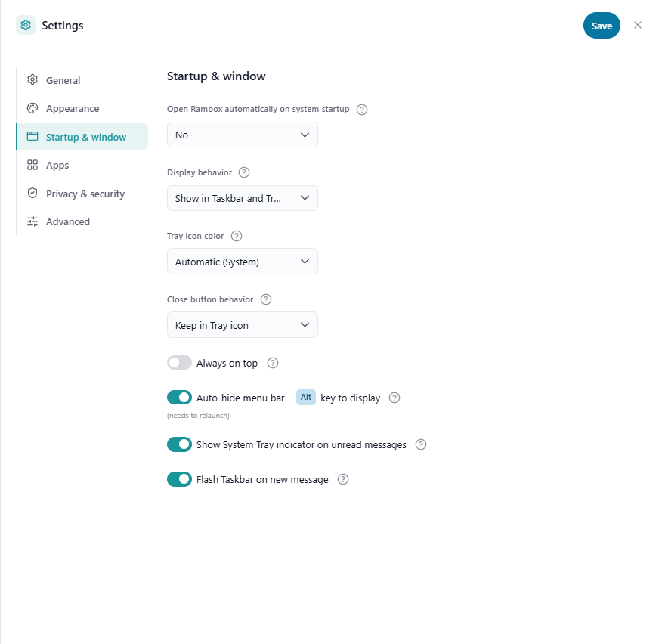Turn off System Tray indicator toggle

(179, 444)
